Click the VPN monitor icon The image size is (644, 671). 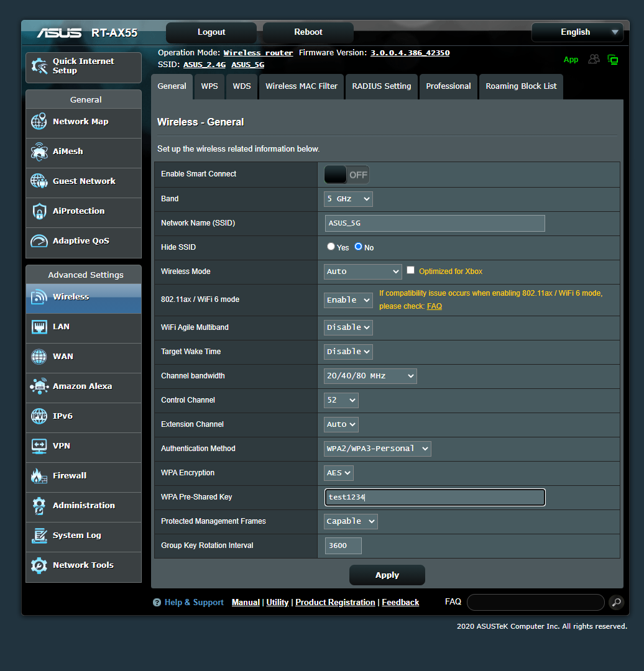[39, 446]
